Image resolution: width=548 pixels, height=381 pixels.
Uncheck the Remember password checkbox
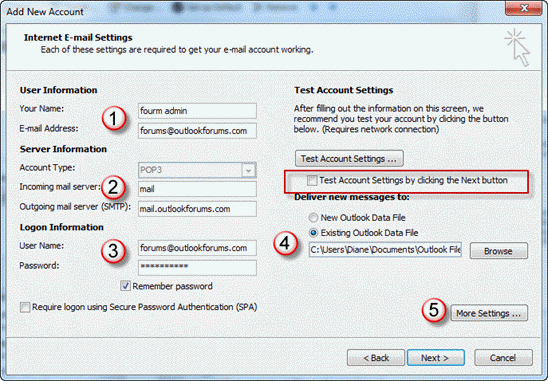coord(125,286)
